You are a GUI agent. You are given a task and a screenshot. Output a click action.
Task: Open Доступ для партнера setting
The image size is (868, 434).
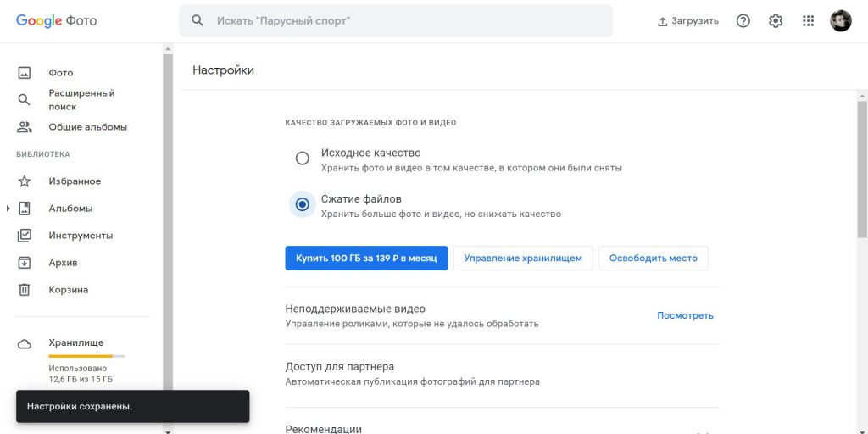(x=339, y=367)
